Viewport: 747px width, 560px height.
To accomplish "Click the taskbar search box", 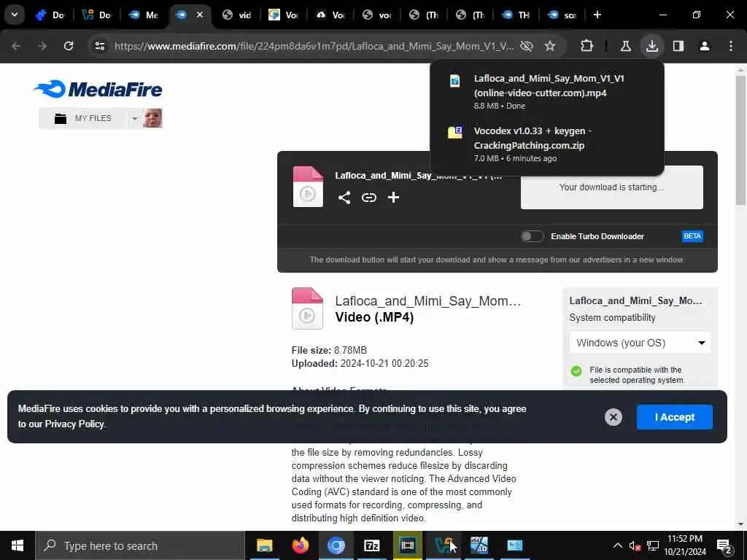I will (x=140, y=545).
